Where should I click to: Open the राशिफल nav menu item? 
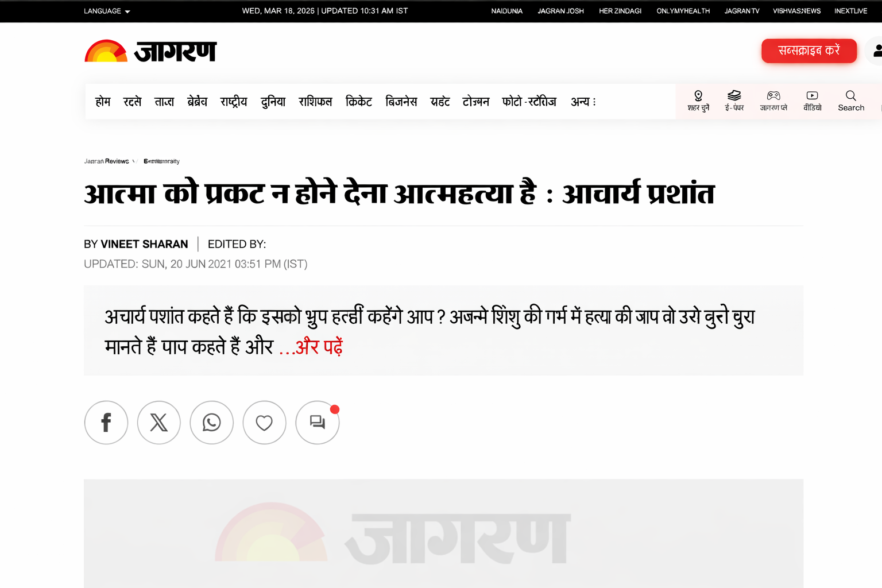(x=315, y=102)
